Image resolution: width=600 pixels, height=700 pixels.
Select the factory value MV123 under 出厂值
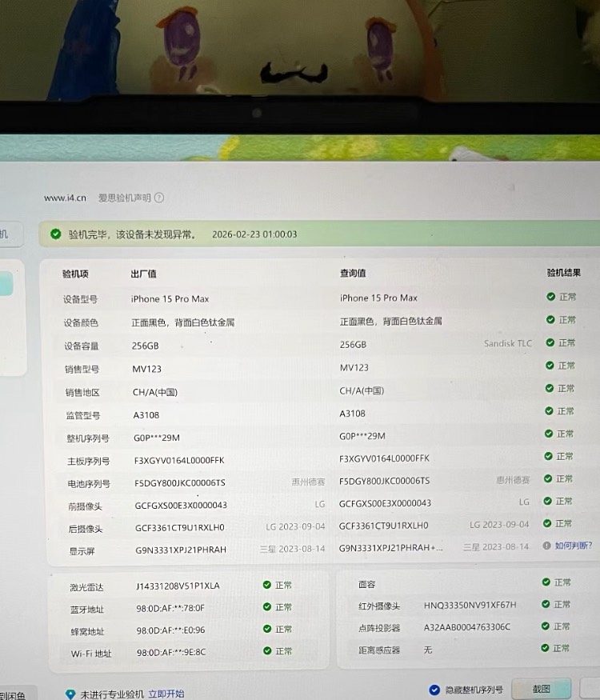[147, 369]
